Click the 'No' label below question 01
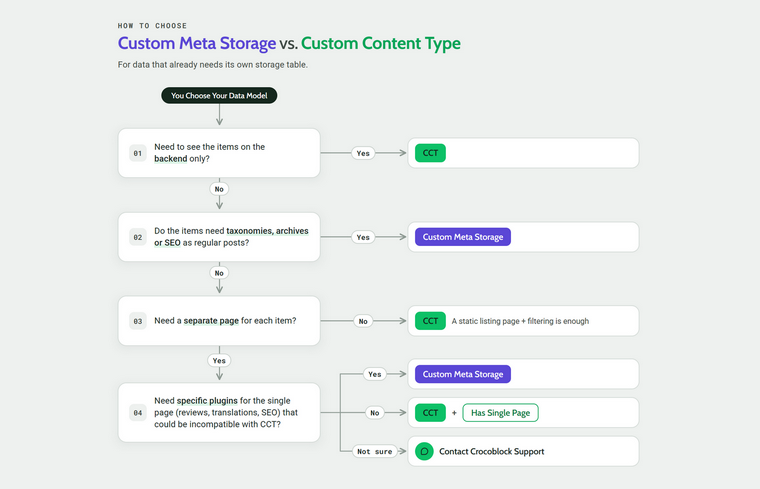This screenshot has width=760, height=489. [x=219, y=189]
